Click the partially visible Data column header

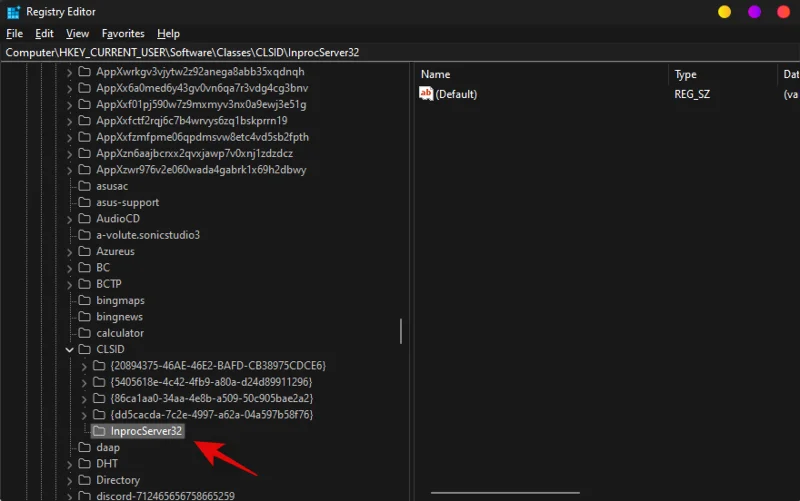pyautogui.click(x=789, y=74)
